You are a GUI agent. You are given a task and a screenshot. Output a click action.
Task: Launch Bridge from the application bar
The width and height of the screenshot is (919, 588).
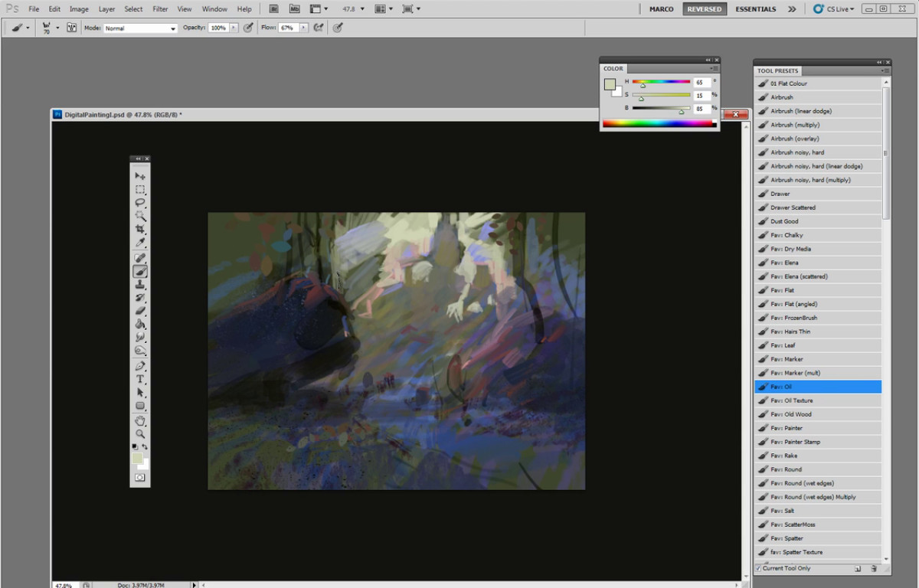click(273, 9)
